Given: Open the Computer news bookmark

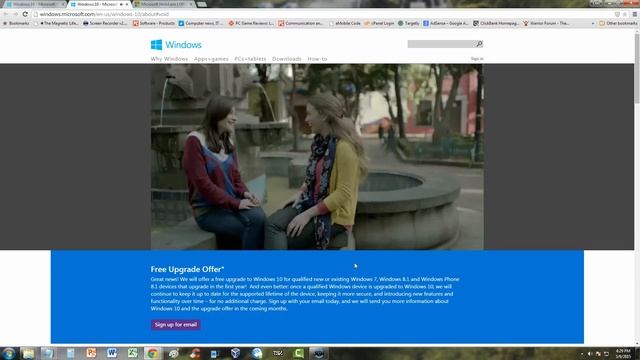Looking at the screenshot, I should click(201, 23).
